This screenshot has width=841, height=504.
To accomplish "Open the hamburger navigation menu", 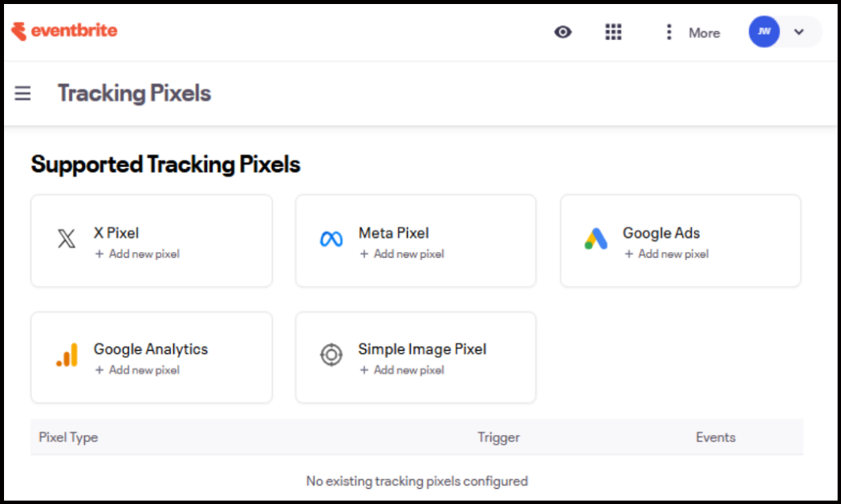I will pyautogui.click(x=22, y=93).
